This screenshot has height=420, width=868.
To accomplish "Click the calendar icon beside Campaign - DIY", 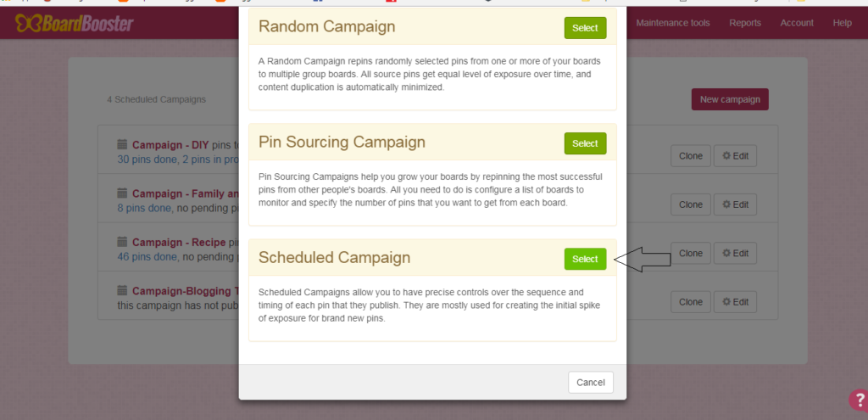I will click(122, 144).
